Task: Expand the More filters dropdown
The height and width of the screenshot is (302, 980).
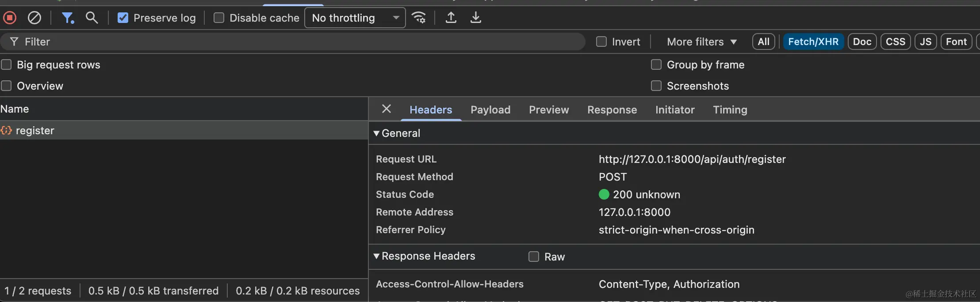Action: click(702, 42)
